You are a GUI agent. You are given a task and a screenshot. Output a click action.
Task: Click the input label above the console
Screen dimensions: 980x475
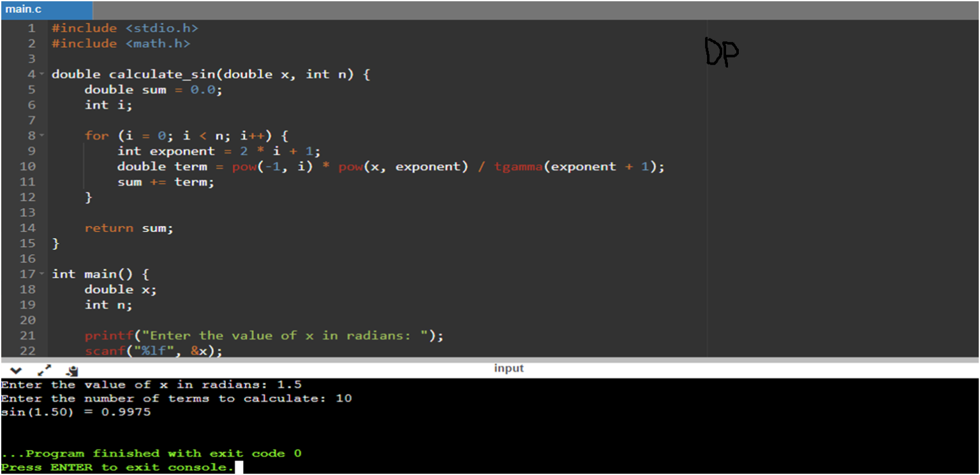click(x=509, y=368)
